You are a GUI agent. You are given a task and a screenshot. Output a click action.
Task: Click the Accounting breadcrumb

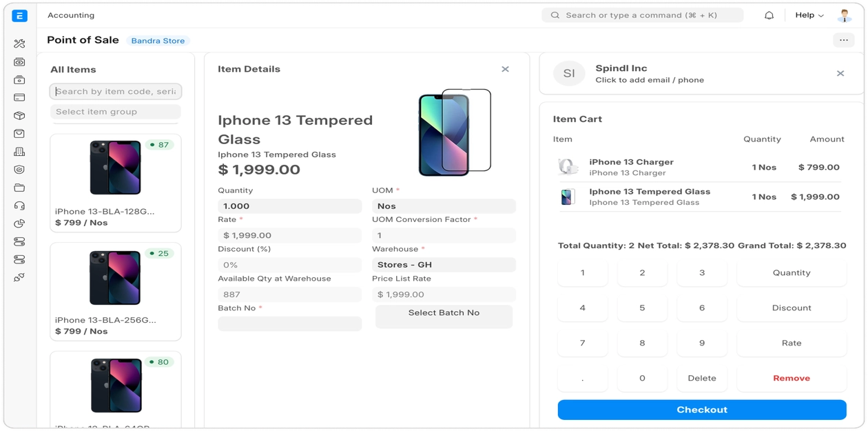[71, 15]
